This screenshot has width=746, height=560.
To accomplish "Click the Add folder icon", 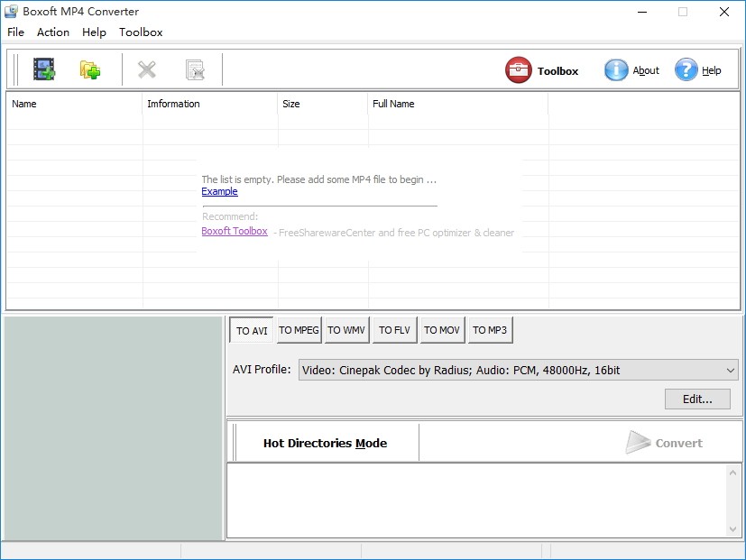I will click(x=90, y=69).
